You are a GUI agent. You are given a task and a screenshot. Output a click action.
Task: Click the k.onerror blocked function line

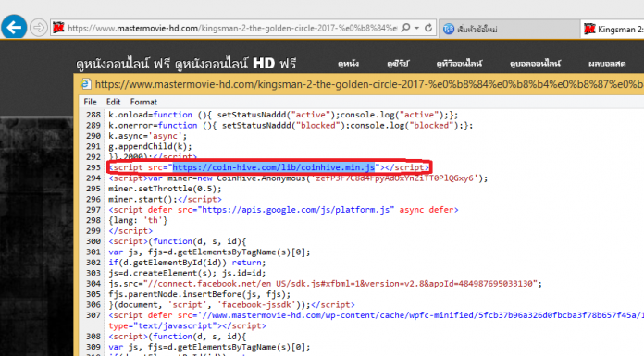coord(291,125)
